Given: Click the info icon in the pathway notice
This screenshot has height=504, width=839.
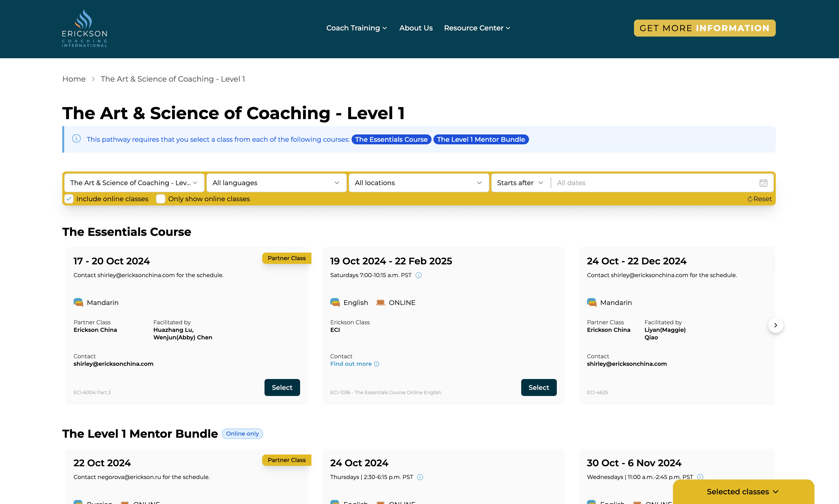Looking at the screenshot, I should point(76,139).
